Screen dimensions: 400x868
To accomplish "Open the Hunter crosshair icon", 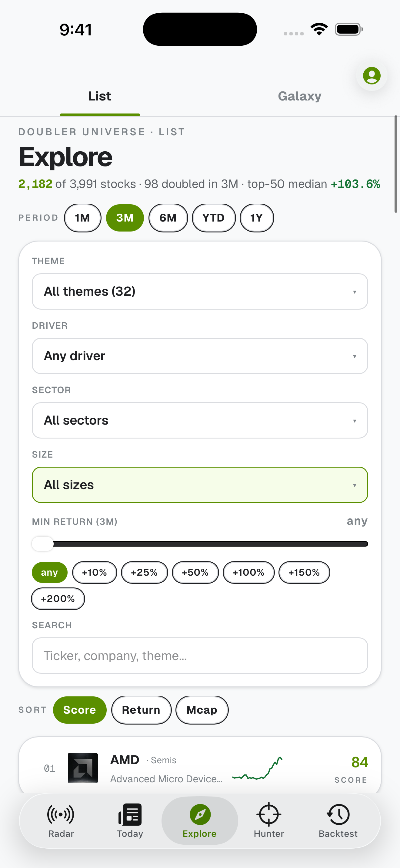I will (x=269, y=814).
